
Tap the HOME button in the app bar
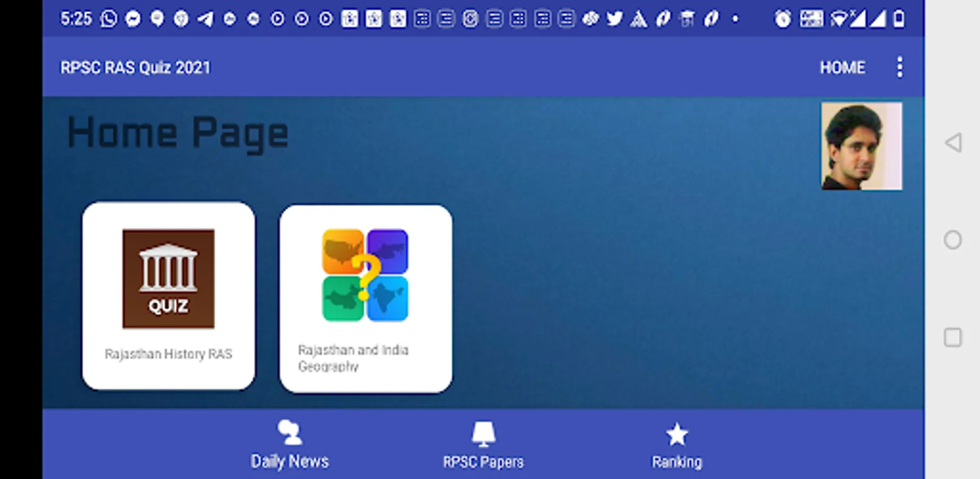(x=842, y=68)
